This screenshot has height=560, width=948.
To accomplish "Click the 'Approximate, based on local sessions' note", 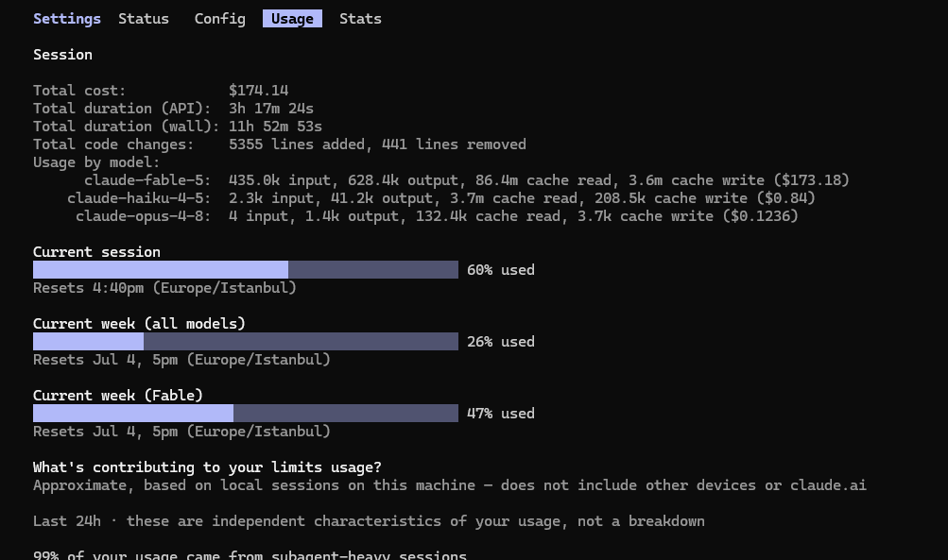I will pyautogui.click(x=450, y=485).
